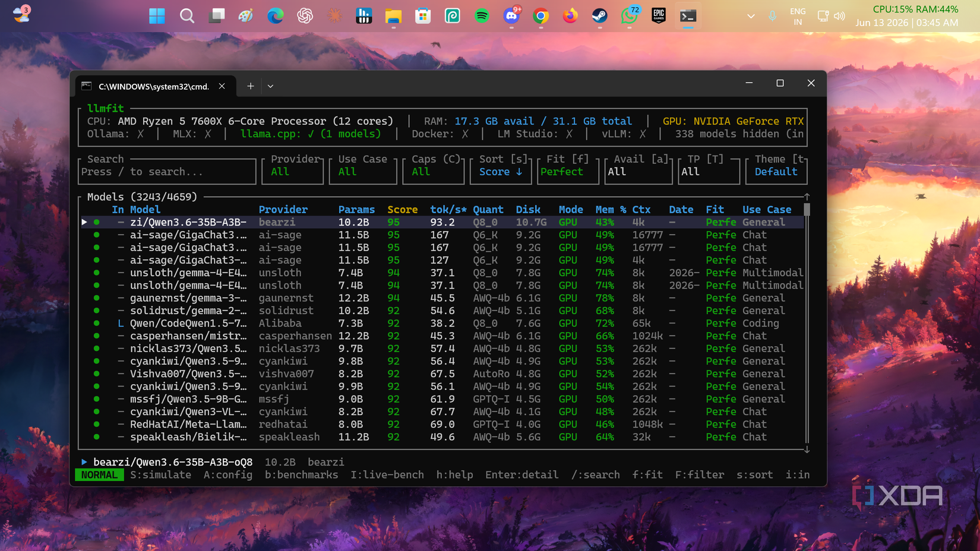
Task: Click llama.cpp 1 models status text
Action: [x=311, y=134]
